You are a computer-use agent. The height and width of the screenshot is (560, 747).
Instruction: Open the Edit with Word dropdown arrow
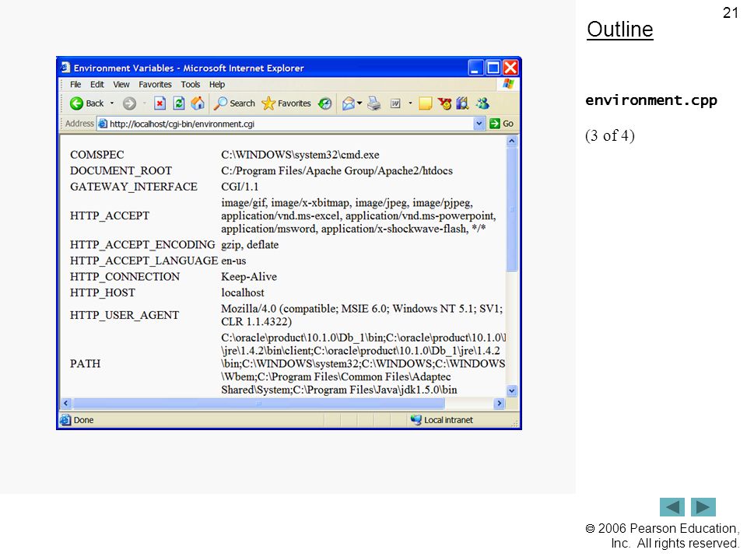coord(410,103)
